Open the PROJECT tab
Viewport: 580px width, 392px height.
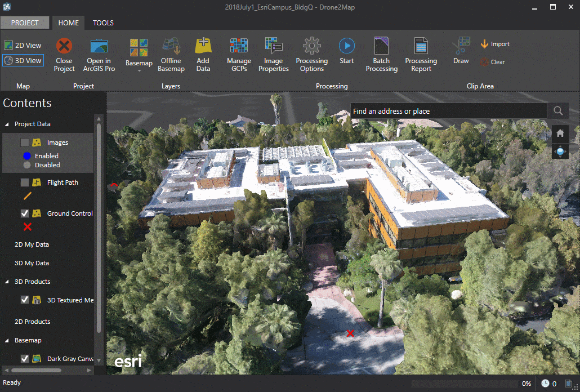pyautogui.click(x=25, y=23)
